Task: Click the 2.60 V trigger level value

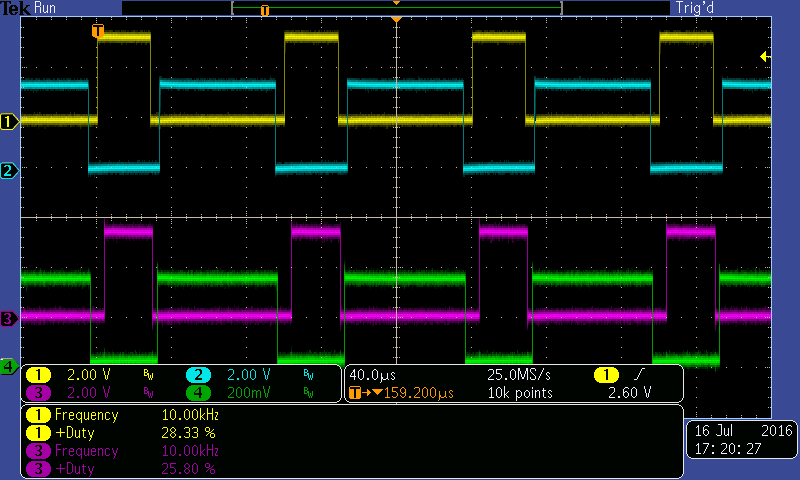Action: [x=630, y=393]
